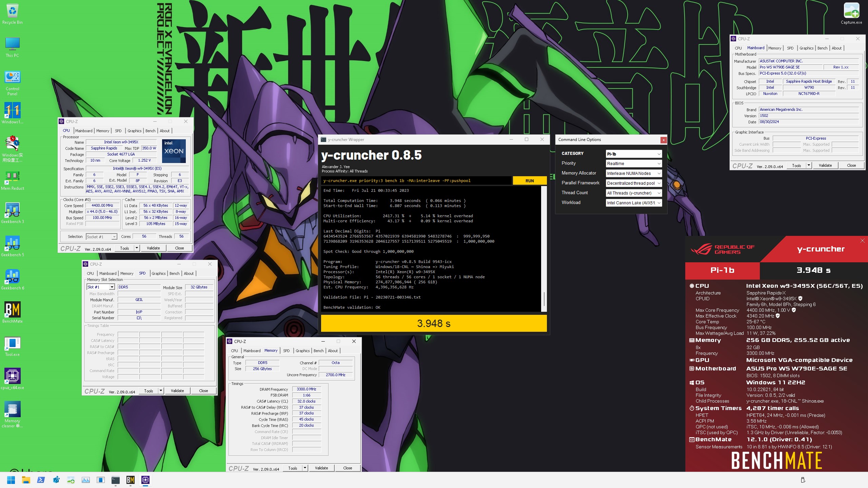Click the Intel Xeon logo in CPU-Z
Image resolution: width=868 pixels, height=488 pixels.
point(174,151)
